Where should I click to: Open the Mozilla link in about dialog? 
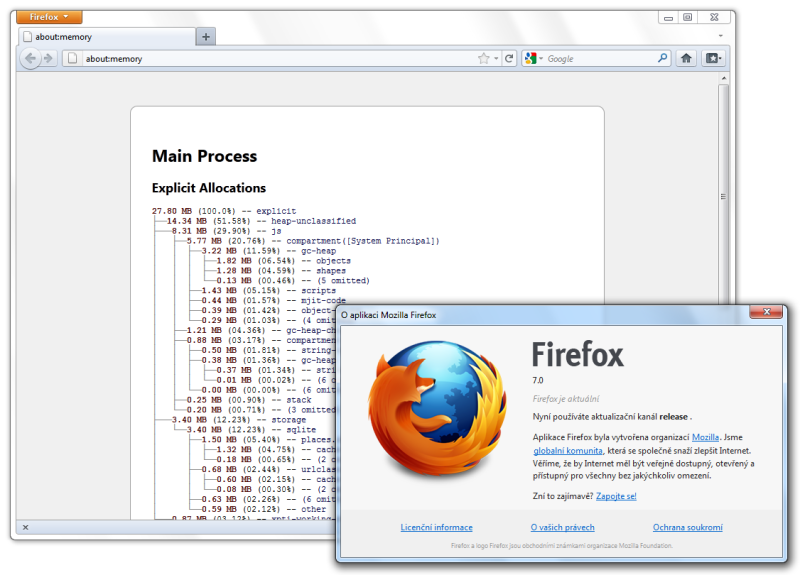click(705, 437)
